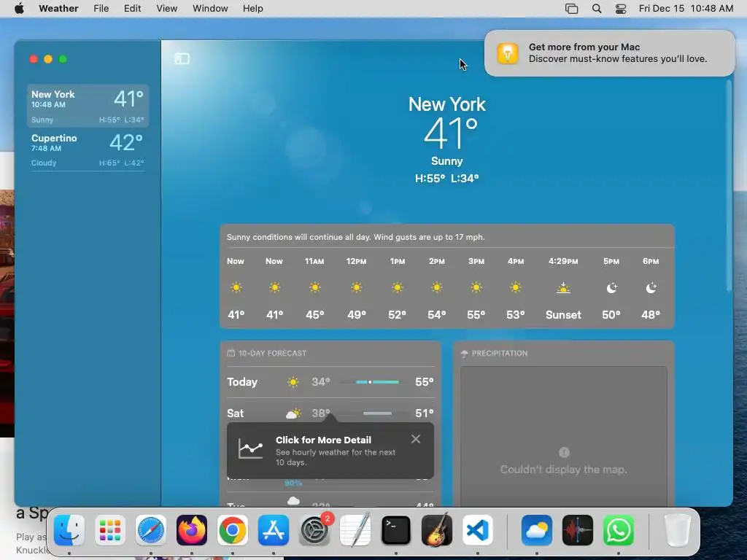Click the 1PM 52° hourly forecast
The image size is (747, 560).
397,287
